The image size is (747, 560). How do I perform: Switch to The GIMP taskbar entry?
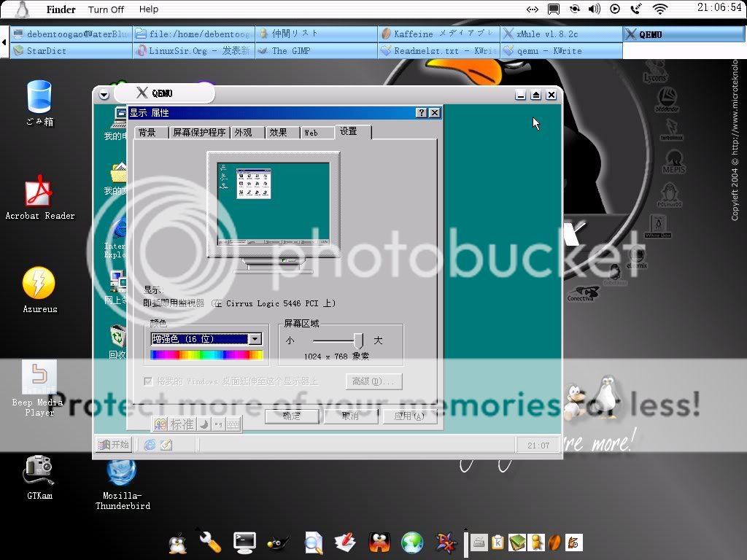point(317,50)
